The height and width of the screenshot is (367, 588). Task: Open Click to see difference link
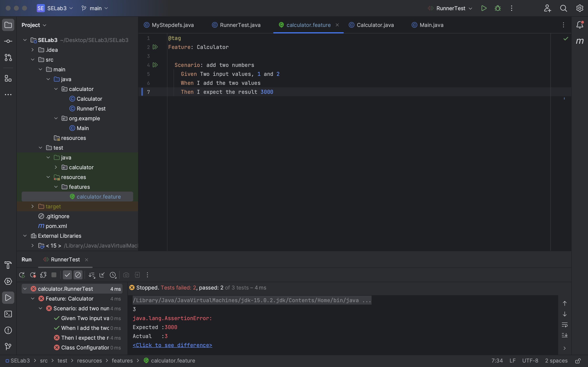pyautogui.click(x=172, y=345)
